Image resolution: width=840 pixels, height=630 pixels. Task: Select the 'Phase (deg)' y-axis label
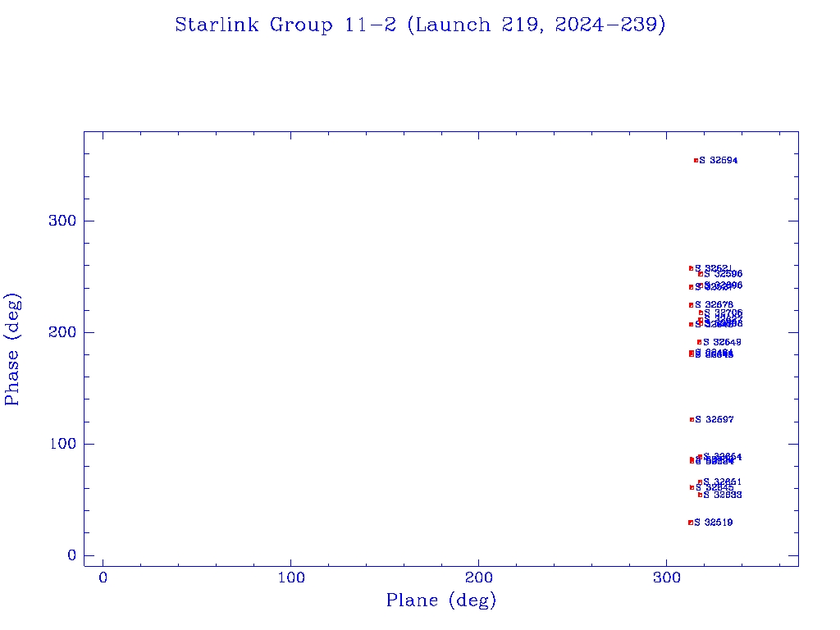click(11, 349)
